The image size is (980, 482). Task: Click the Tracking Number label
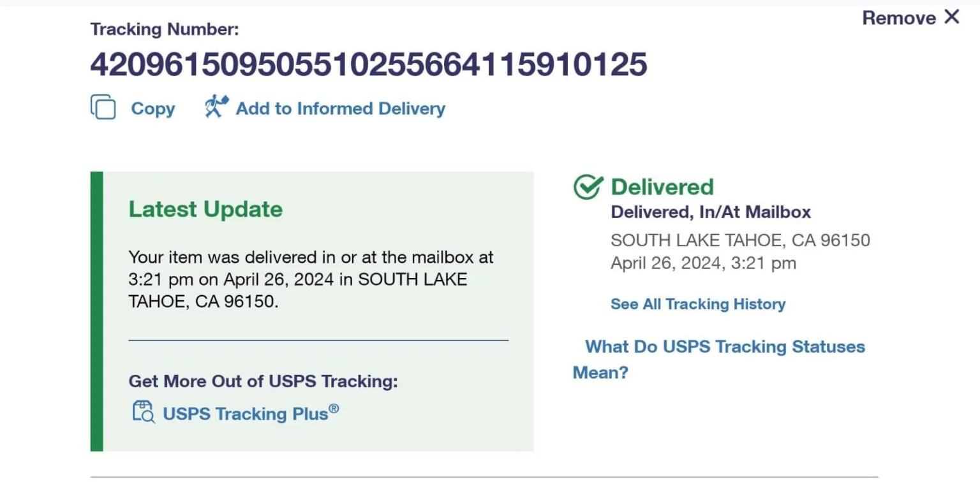[165, 29]
